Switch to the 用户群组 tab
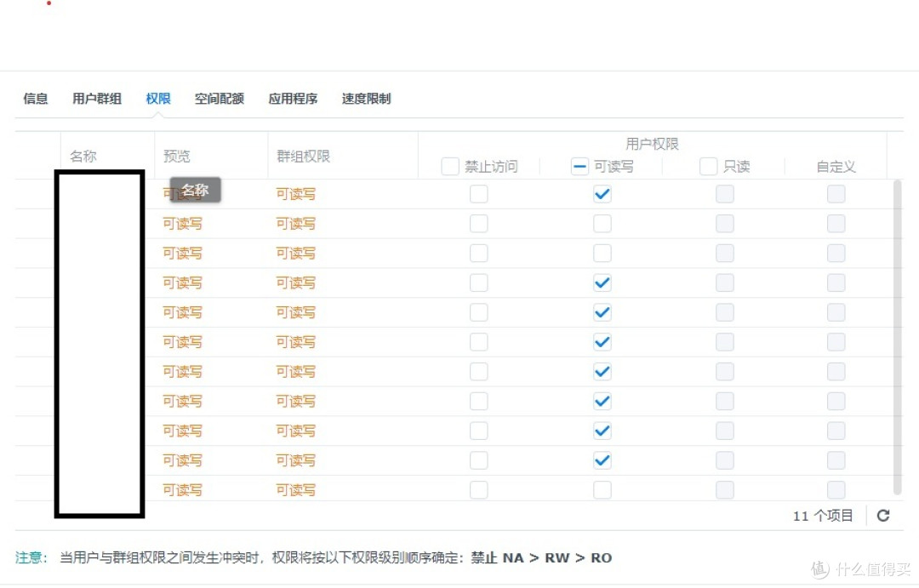 click(x=97, y=99)
